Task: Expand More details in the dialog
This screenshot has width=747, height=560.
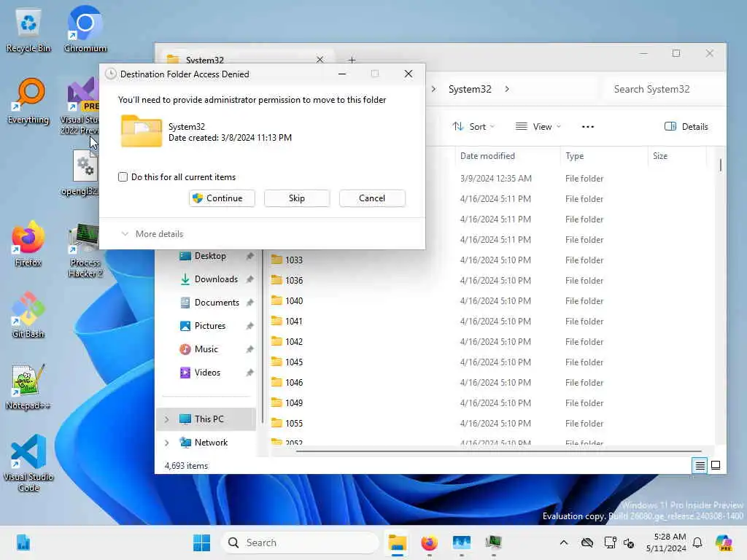Action: click(152, 234)
